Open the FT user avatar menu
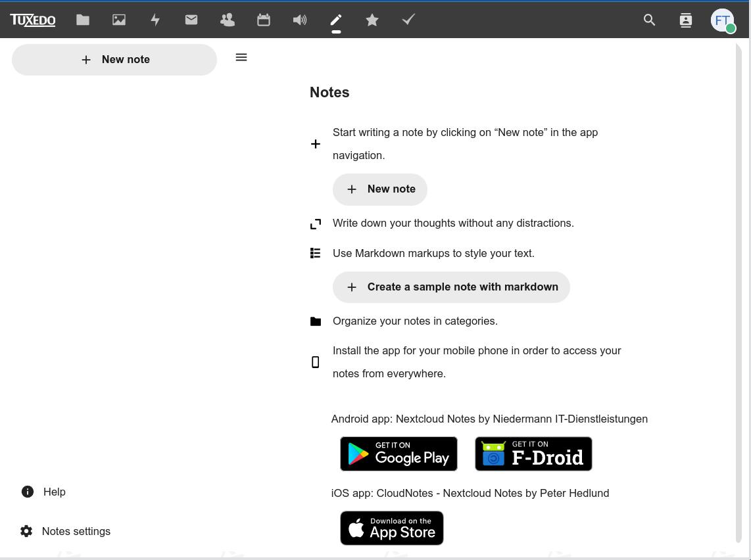 723,20
